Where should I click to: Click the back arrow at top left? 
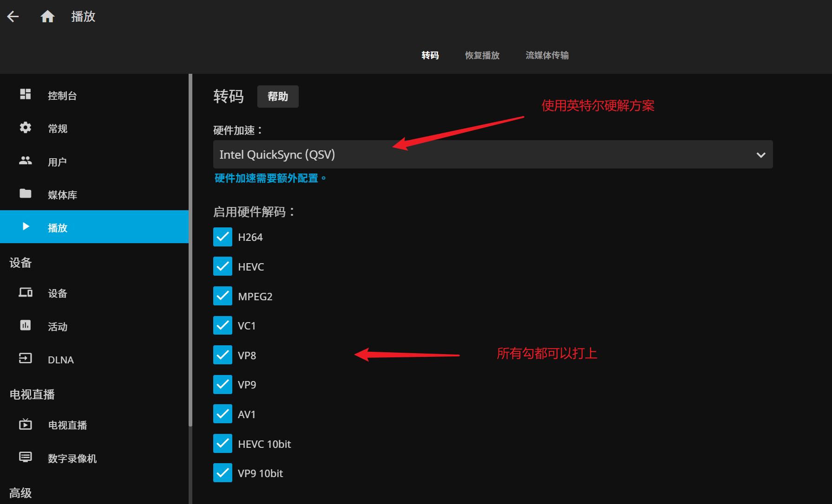pos(13,16)
